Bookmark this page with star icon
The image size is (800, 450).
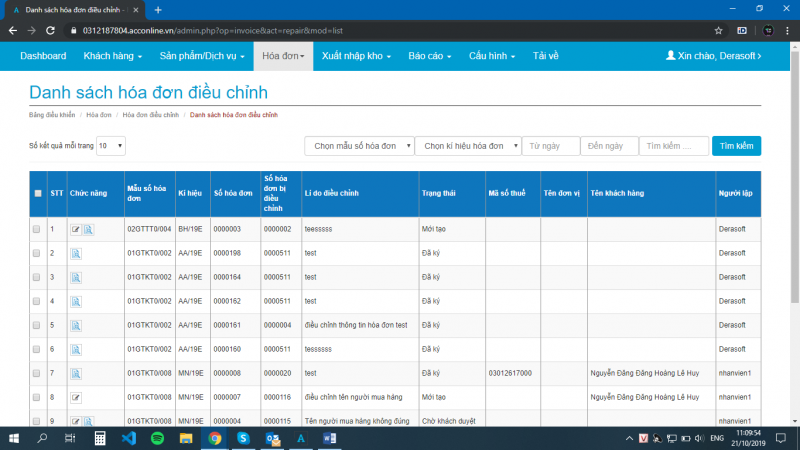pos(718,31)
